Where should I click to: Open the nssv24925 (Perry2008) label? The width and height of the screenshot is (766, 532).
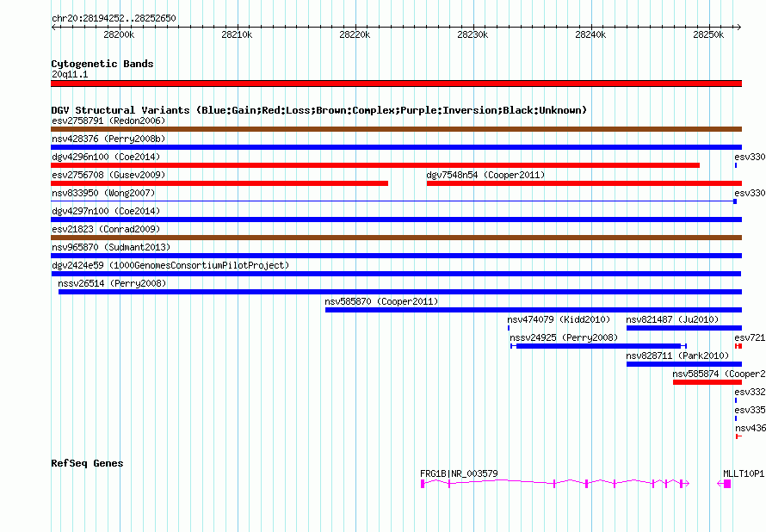tap(564, 337)
